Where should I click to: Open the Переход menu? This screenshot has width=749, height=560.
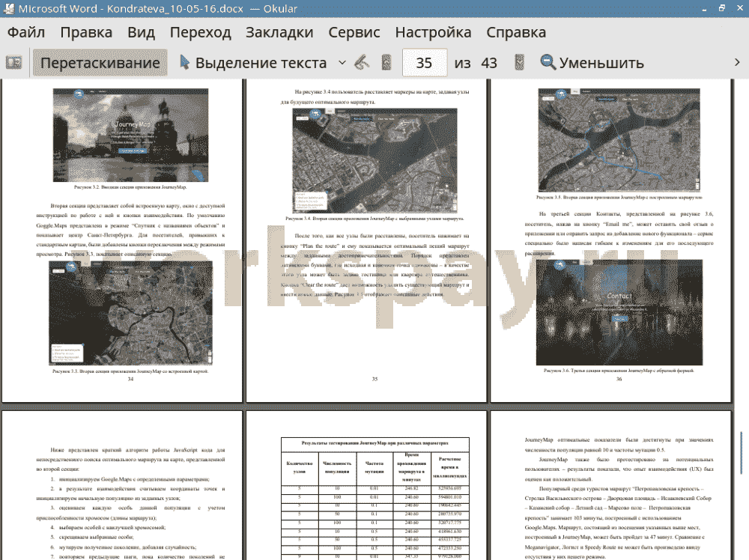click(200, 32)
